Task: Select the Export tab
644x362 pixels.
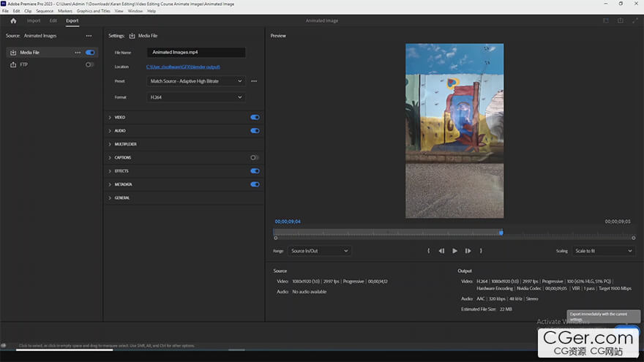Action: [x=72, y=20]
